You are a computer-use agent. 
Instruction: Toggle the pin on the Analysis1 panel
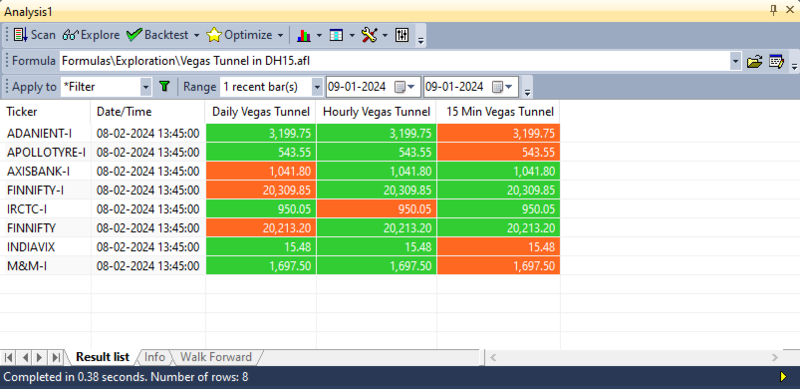coord(773,10)
